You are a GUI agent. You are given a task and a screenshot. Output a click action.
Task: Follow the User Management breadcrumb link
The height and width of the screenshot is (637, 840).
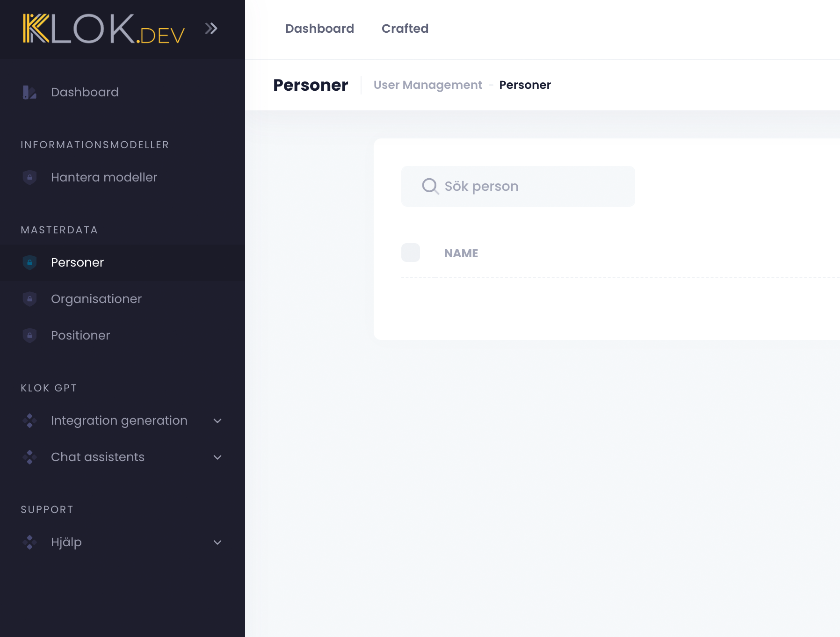[x=427, y=85]
